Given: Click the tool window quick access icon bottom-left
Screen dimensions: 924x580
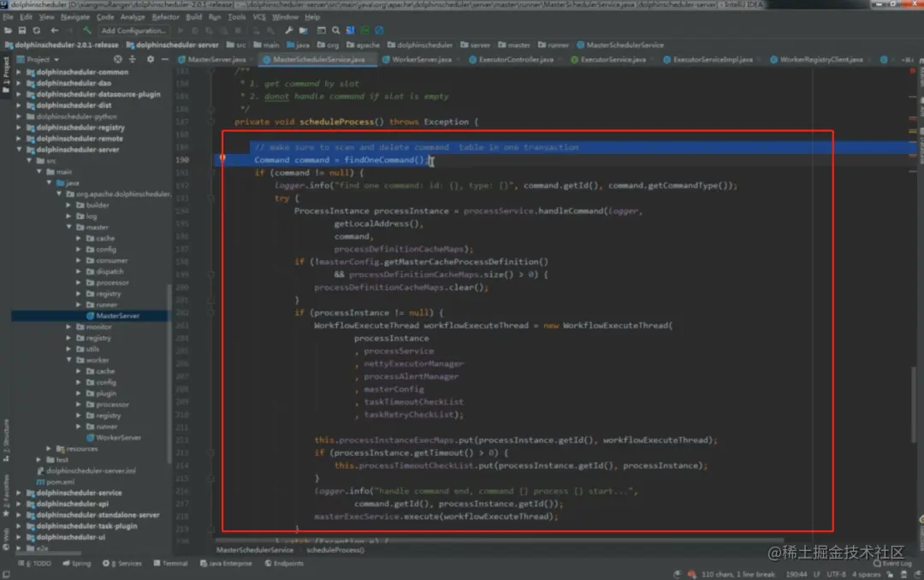Looking at the screenshot, I should pos(6,574).
